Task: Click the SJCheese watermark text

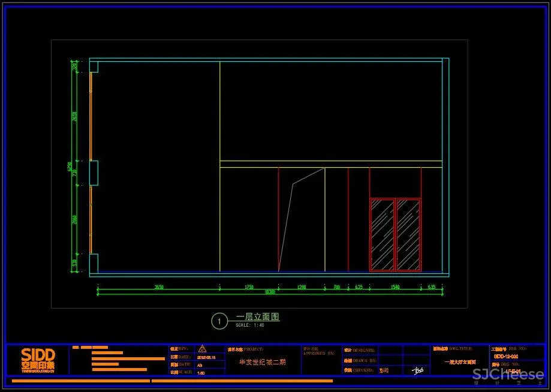Action: click(x=508, y=375)
